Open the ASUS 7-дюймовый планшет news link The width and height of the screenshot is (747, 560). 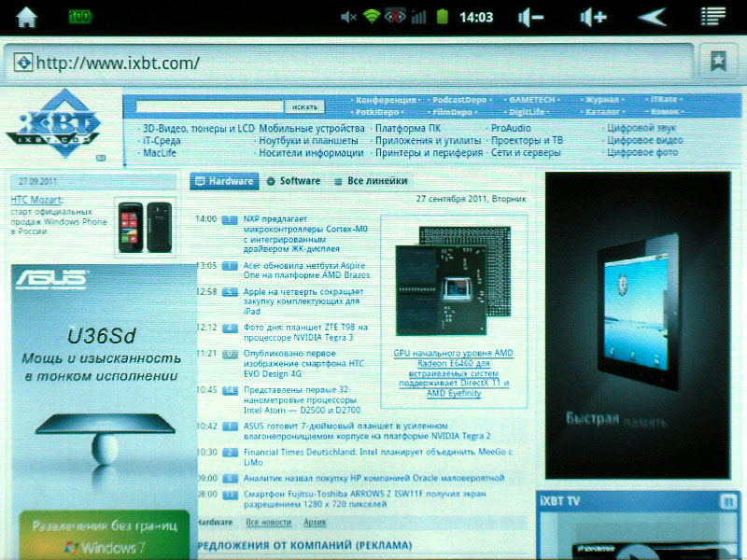coord(367,431)
